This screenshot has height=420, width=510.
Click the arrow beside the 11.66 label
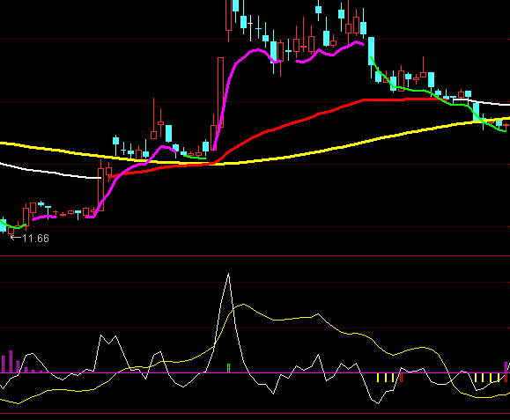pyautogui.click(x=16, y=238)
